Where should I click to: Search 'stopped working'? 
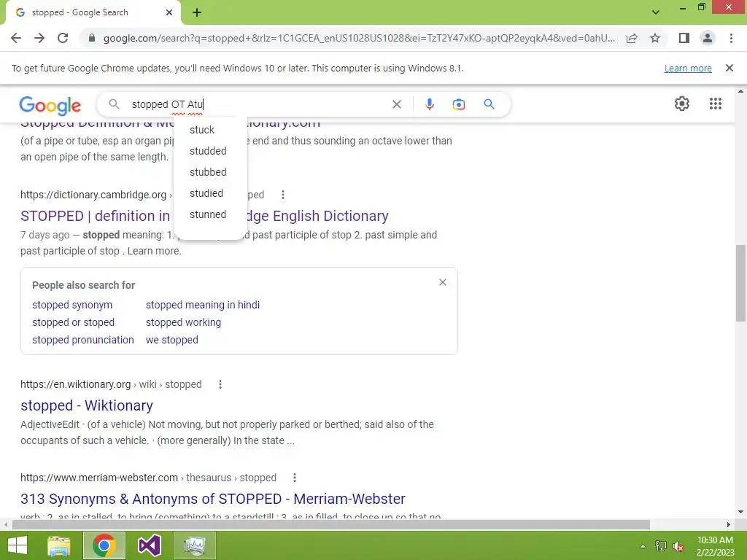point(183,322)
